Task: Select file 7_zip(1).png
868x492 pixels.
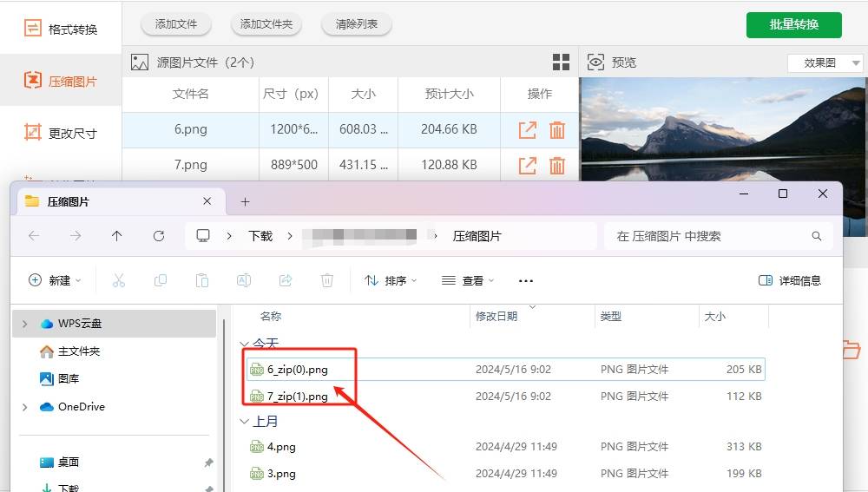Action: pos(297,397)
